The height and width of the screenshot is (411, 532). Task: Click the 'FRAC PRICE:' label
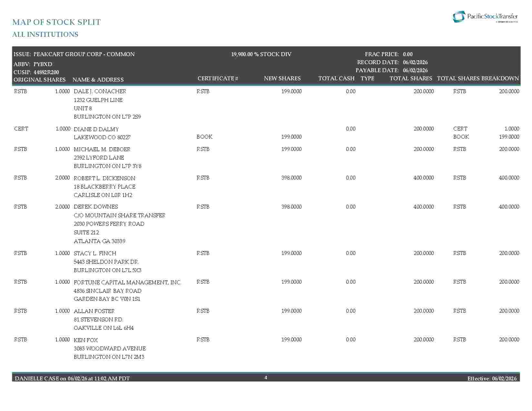tap(382, 54)
